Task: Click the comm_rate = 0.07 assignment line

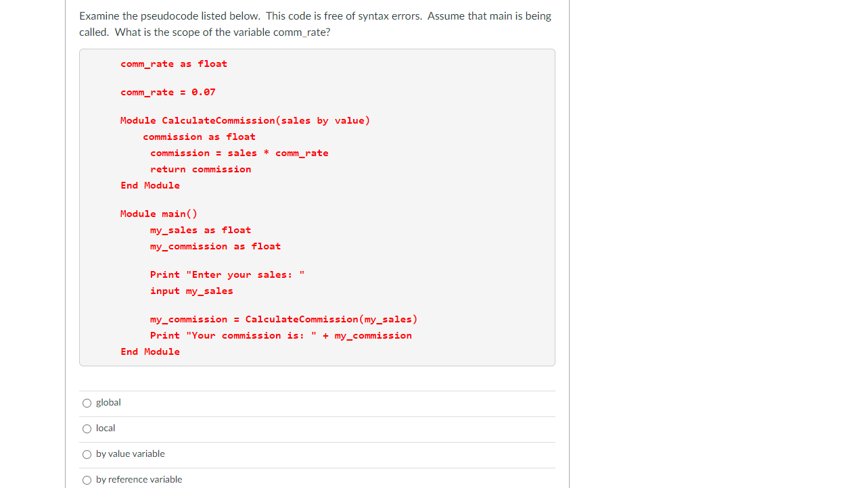Action: pyautogui.click(x=168, y=92)
